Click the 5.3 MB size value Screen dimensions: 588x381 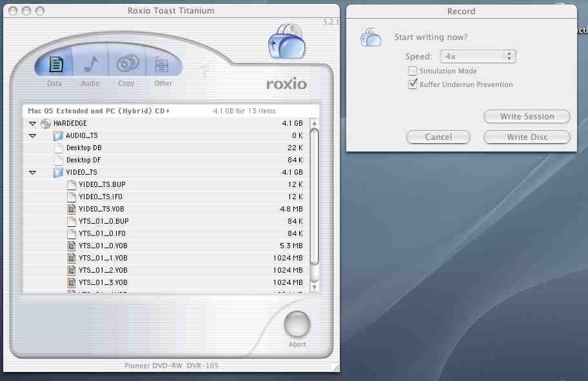click(291, 246)
